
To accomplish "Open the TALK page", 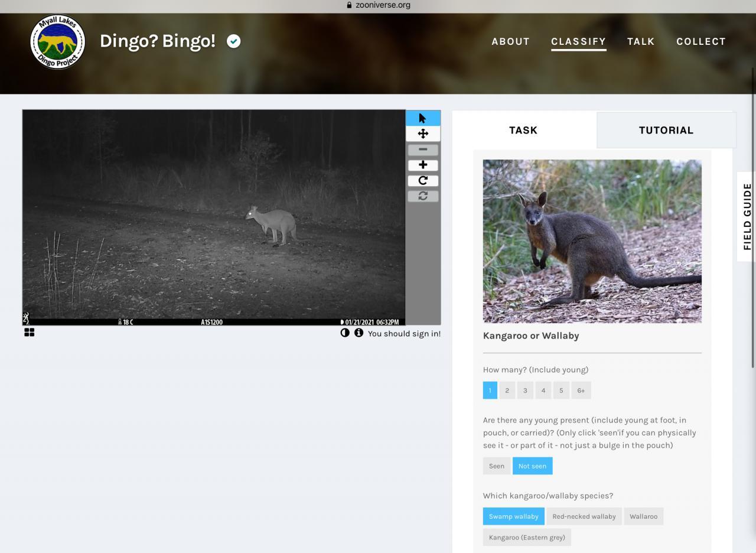I will click(641, 41).
